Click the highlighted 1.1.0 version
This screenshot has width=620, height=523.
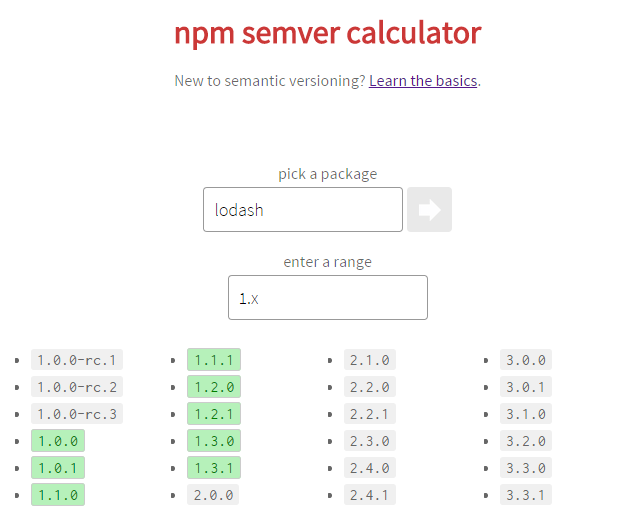click(x=58, y=494)
